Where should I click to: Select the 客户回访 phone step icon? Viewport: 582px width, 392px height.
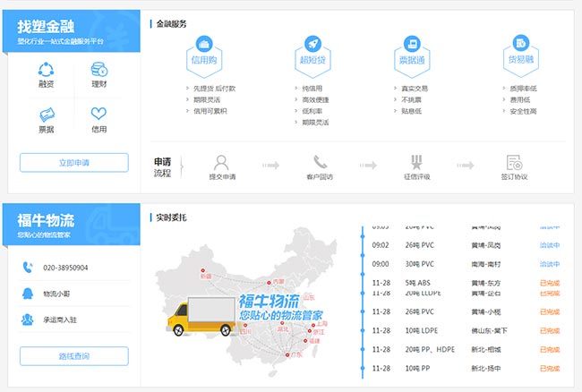coord(320,163)
